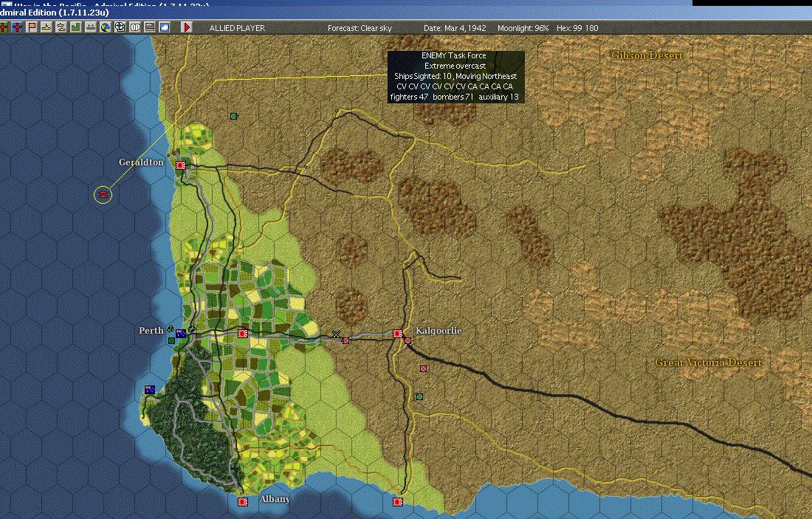Screen dimensions: 812x519
Task: Click the Gibson Desert map label
Action: coord(647,55)
